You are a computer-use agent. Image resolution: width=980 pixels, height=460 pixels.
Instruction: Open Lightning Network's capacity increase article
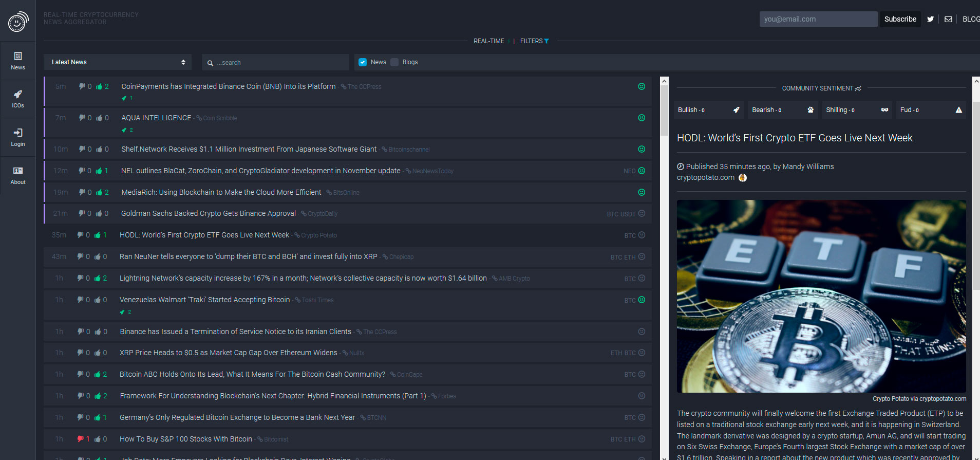point(303,278)
